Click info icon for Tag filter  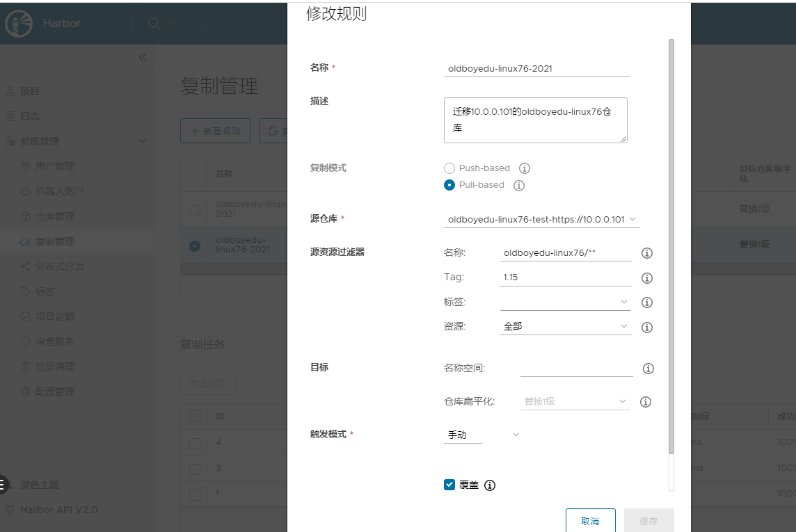[646, 278]
